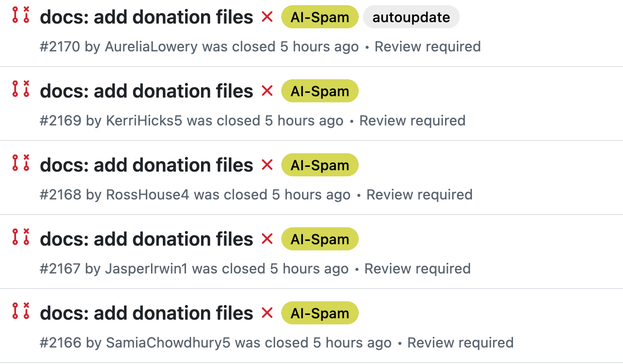
Task: Filter by AI-Spam label on PR #2168
Action: click(320, 165)
